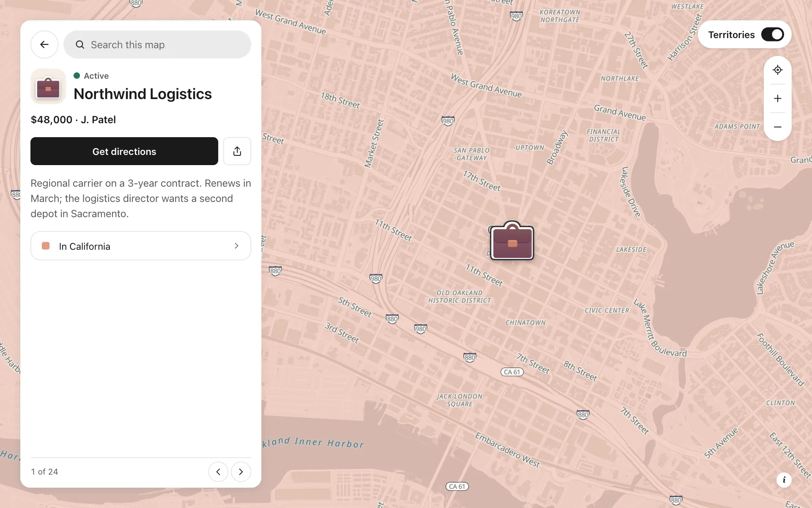Click the CLINTON map label
Screen dimensions: 812x508
pos(781,403)
